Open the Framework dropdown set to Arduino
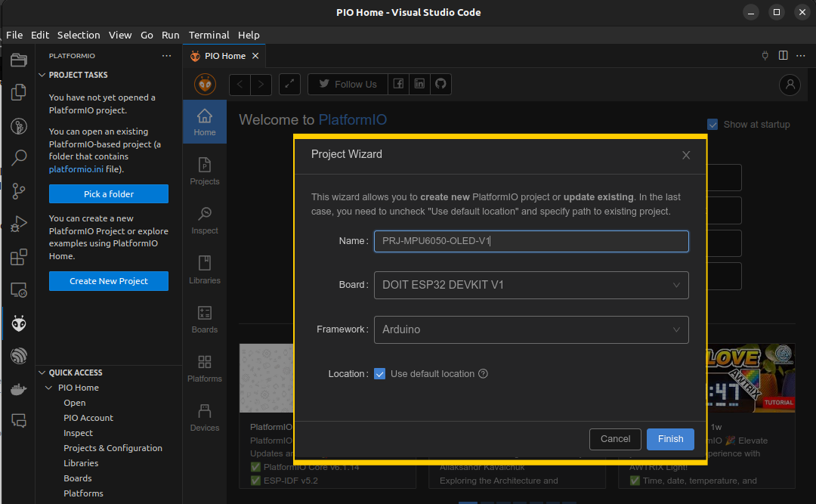 531,329
